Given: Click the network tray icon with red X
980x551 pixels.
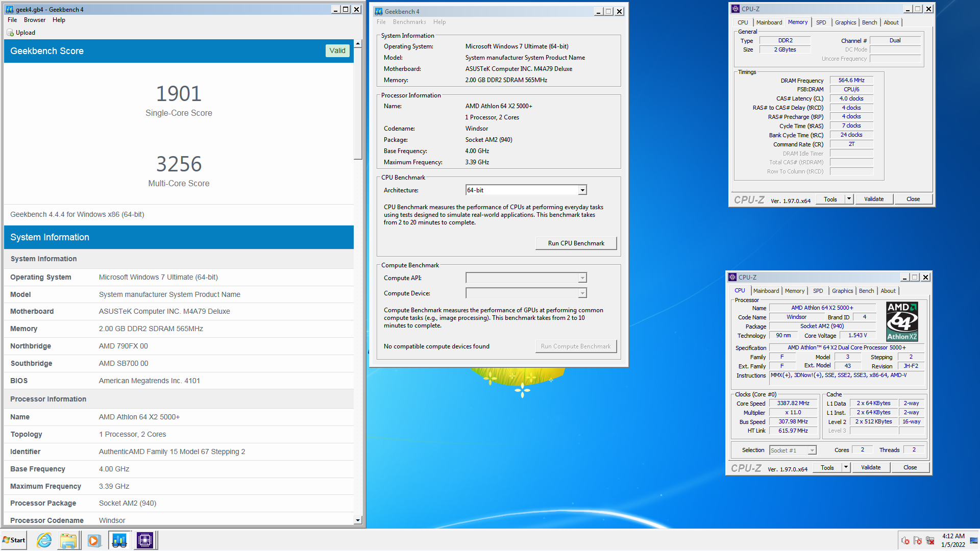Looking at the screenshot, I should [x=930, y=541].
